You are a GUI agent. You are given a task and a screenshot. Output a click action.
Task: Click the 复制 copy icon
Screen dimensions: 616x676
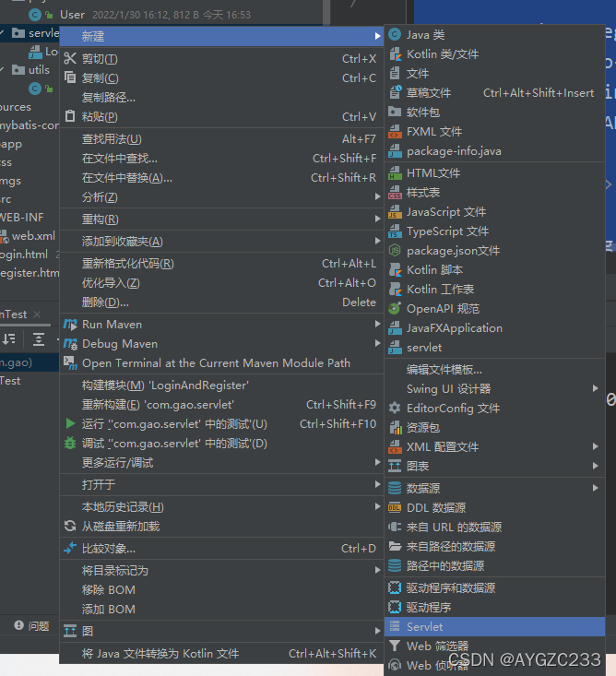click(x=70, y=77)
